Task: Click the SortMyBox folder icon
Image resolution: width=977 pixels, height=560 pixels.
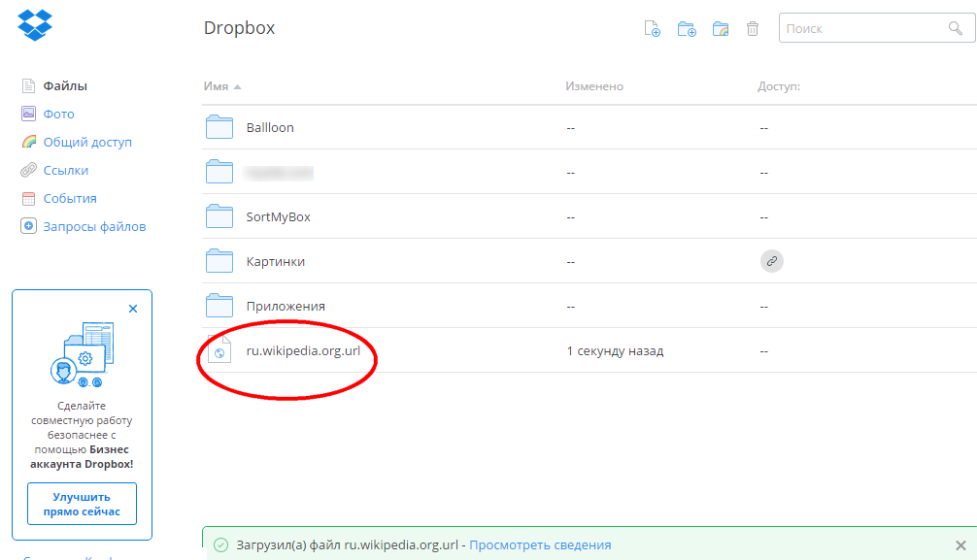Action: 219,216
